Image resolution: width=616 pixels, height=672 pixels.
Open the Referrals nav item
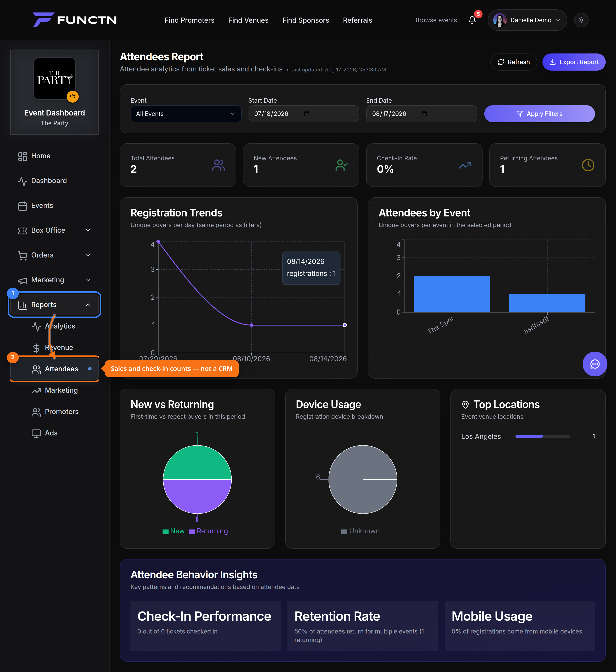[357, 20]
